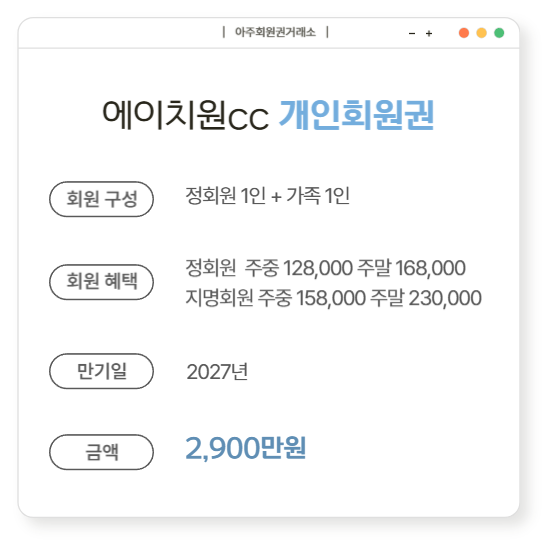The height and width of the screenshot is (550, 550).
Task: Click the 에이치원cc heading text
Action: 186,115
